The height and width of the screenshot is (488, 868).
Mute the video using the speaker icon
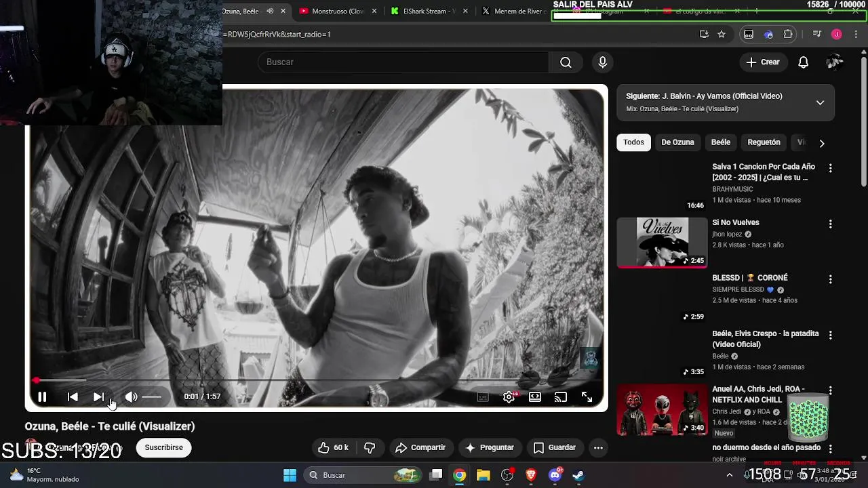[131, 397]
